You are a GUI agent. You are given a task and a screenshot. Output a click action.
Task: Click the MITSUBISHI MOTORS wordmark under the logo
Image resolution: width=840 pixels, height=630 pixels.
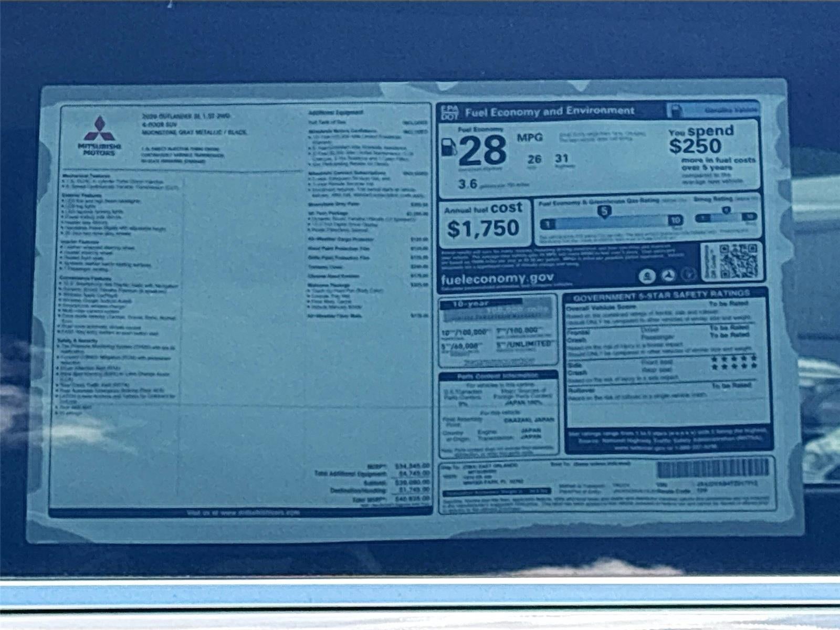click(x=100, y=149)
